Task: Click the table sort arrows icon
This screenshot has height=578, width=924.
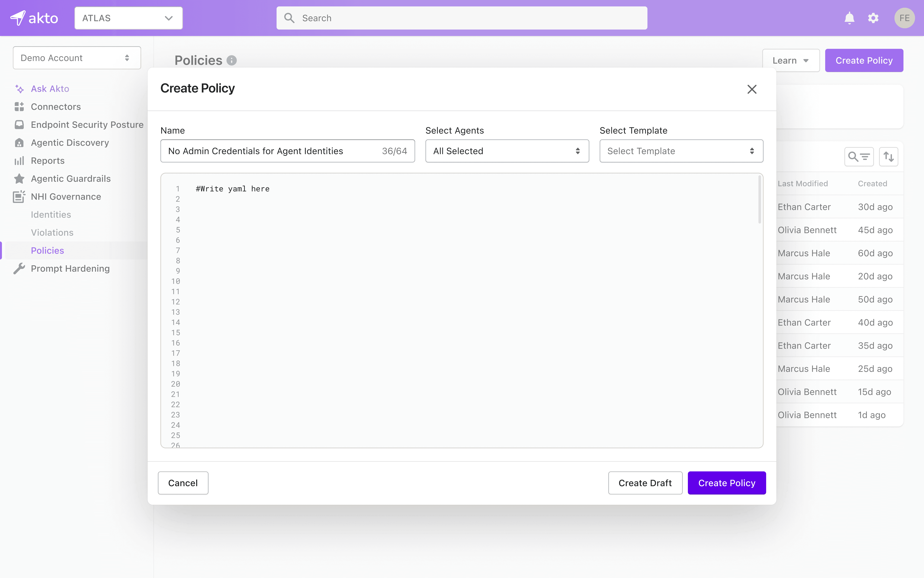Action: (x=889, y=157)
